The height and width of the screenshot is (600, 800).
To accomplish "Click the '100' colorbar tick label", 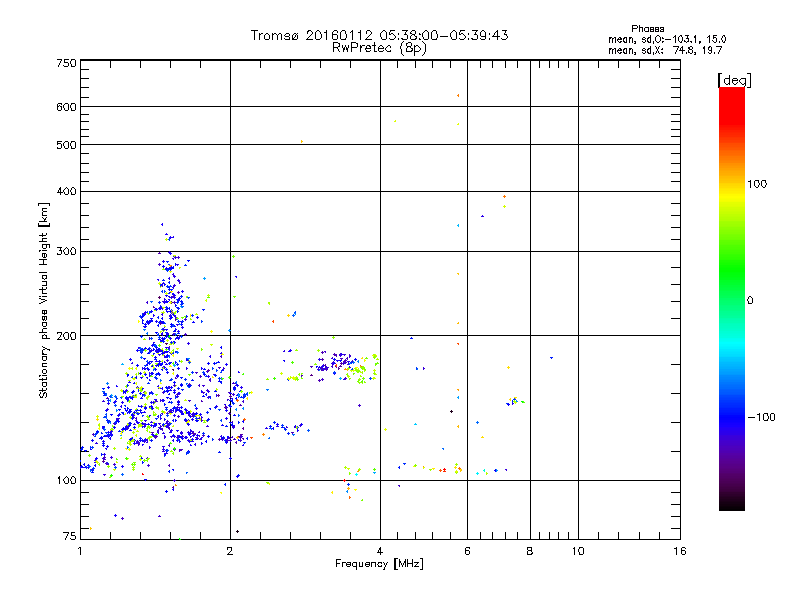I will tap(757, 184).
